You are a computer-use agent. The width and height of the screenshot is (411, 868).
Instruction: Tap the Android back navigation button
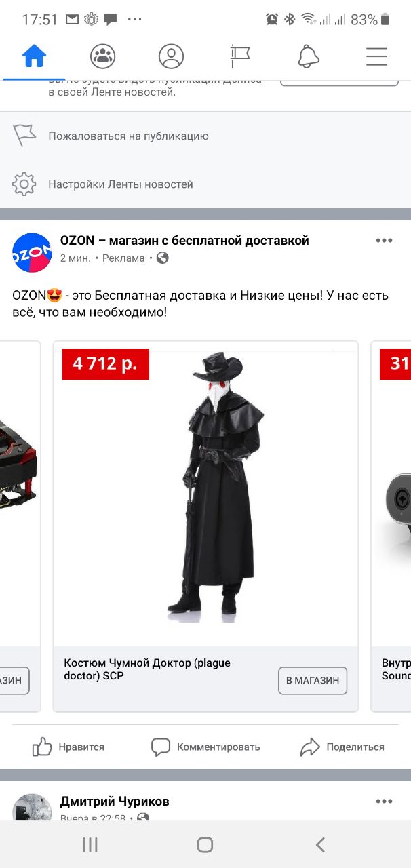tap(320, 844)
